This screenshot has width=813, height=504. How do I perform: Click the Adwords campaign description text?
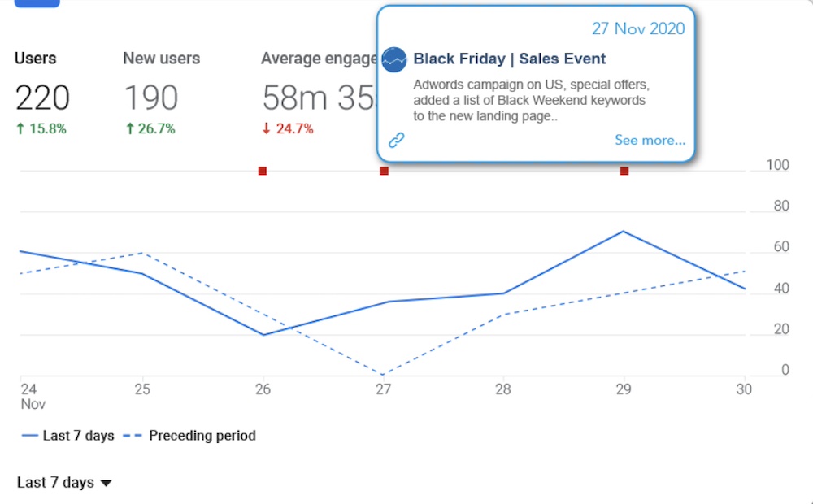click(x=529, y=100)
